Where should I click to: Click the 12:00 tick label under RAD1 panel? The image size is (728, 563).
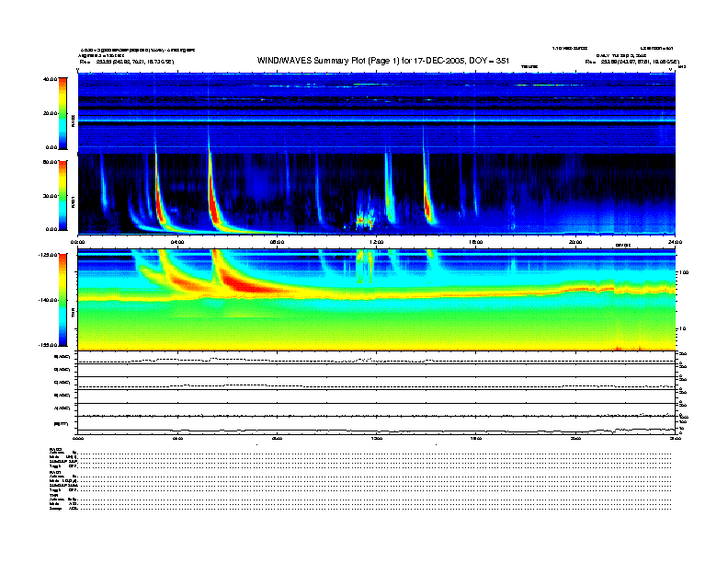[x=376, y=242]
